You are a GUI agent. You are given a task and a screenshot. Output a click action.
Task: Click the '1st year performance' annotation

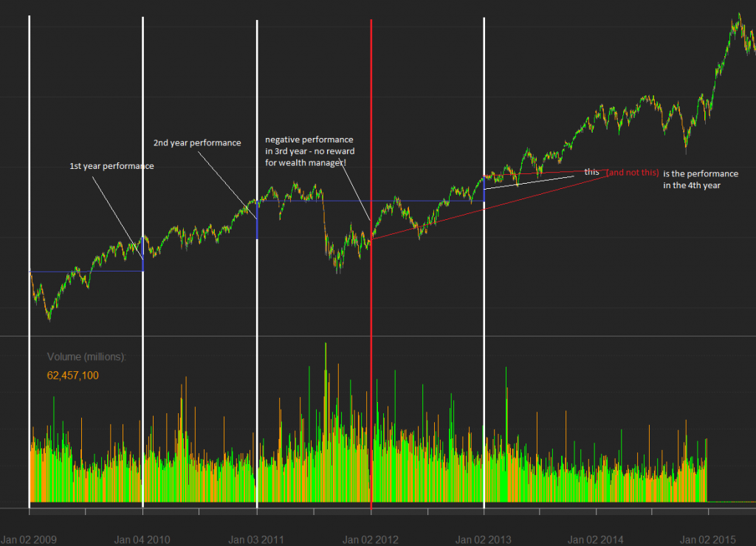point(111,166)
